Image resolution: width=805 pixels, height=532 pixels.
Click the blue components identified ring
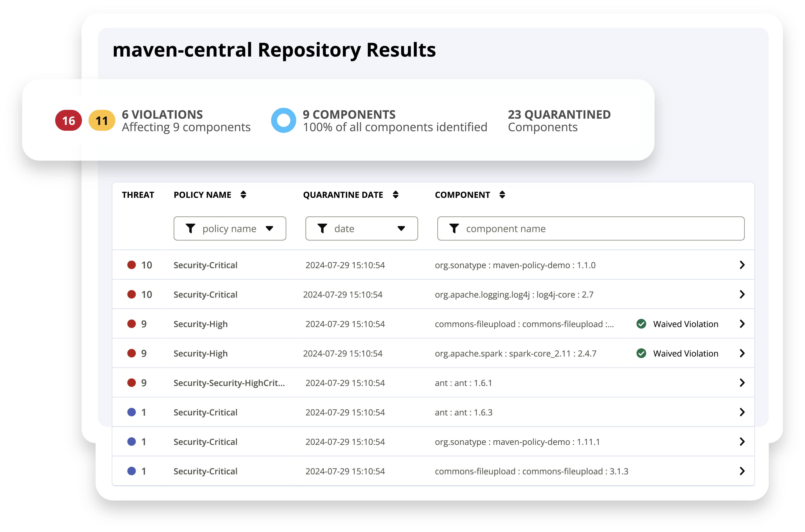point(284,121)
